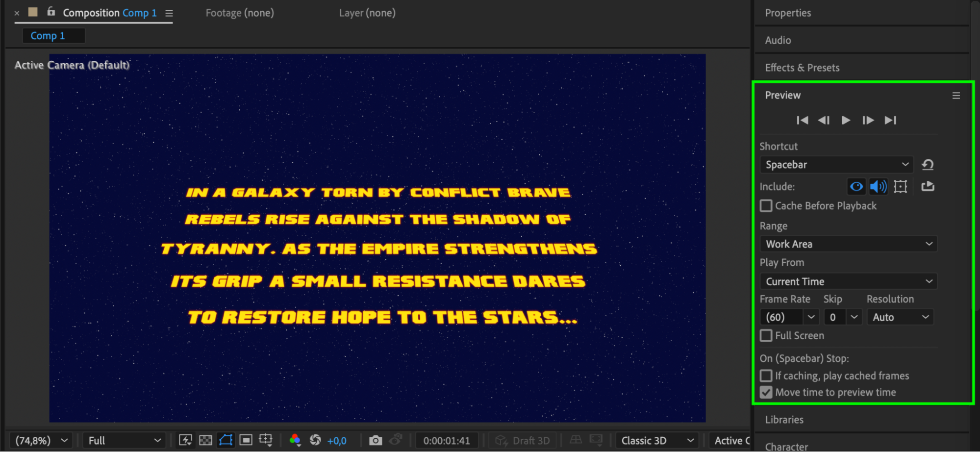Show channel and color management settings
The height and width of the screenshot is (452, 980).
(x=295, y=440)
